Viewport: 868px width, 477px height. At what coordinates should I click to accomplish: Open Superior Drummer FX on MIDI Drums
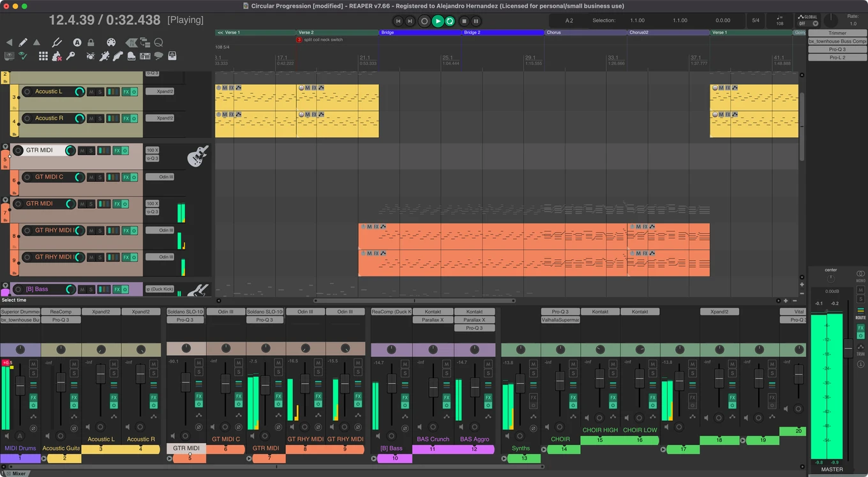point(20,312)
